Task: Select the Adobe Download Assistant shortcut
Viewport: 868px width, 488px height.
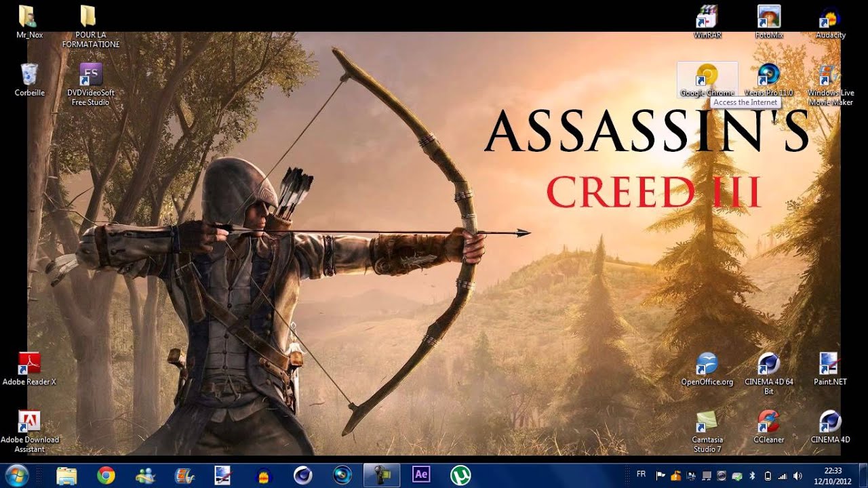Action: (29, 432)
